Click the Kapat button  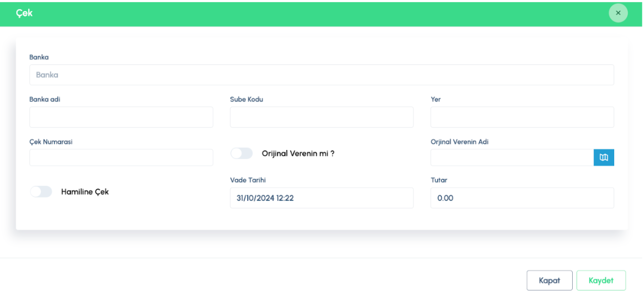click(x=549, y=281)
